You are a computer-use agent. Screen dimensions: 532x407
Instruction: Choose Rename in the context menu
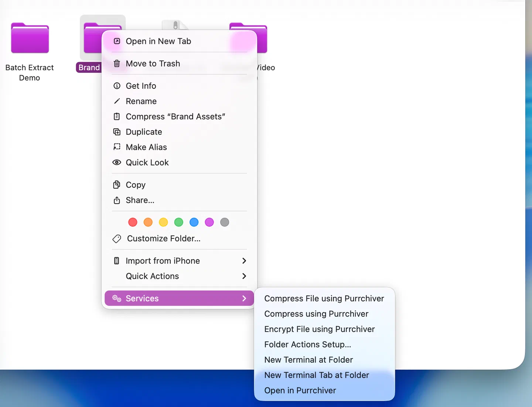click(179, 101)
